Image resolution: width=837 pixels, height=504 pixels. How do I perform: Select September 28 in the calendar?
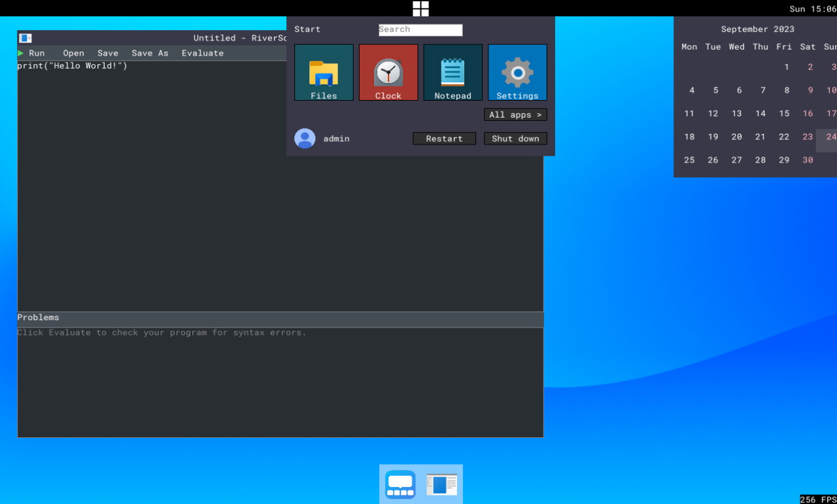click(760, 160)
